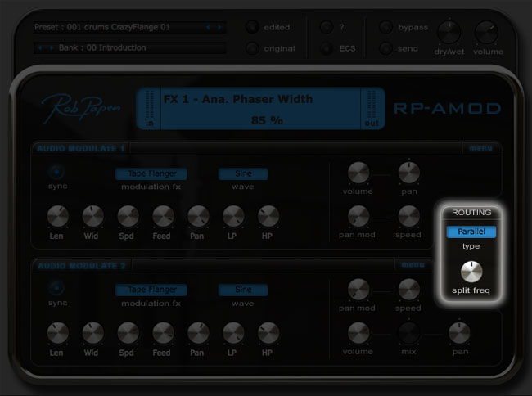Image resolution: width=532 pixels, height=396 pixels.
Task: Click the LP knob in Audio Modulate 1
Action: 233,216
